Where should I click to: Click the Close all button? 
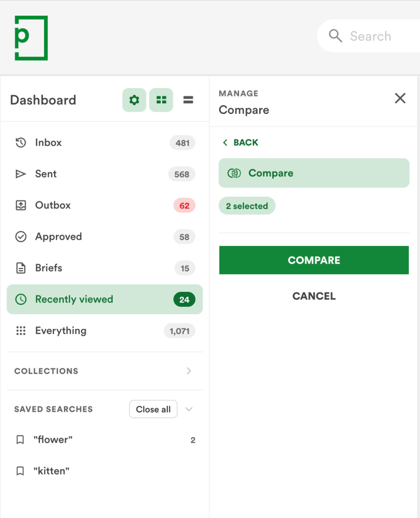click(153, 409)
